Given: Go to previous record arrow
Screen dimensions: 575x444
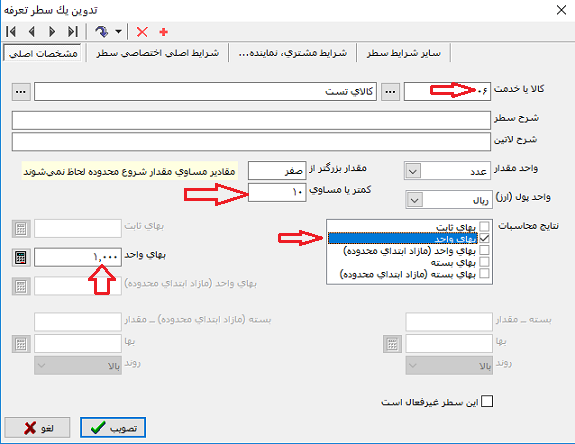Looking at the screenshot, I should coord(32,32).
